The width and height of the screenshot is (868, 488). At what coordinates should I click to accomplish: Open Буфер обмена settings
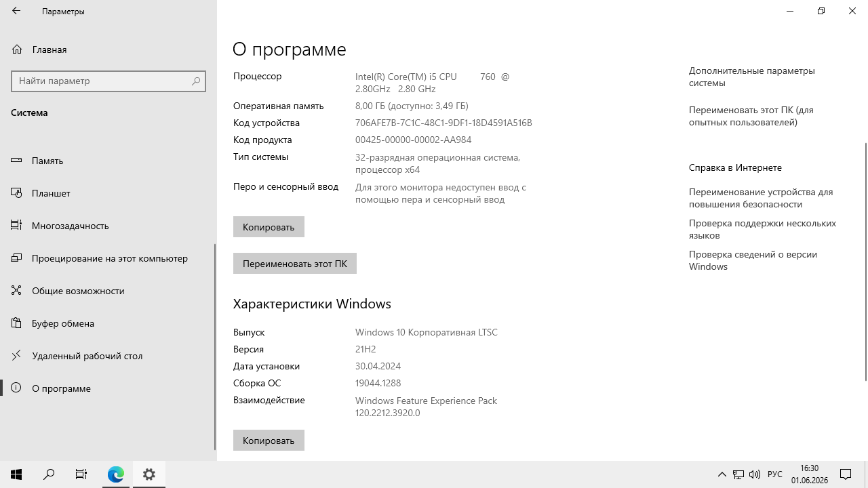pos(108,323)
